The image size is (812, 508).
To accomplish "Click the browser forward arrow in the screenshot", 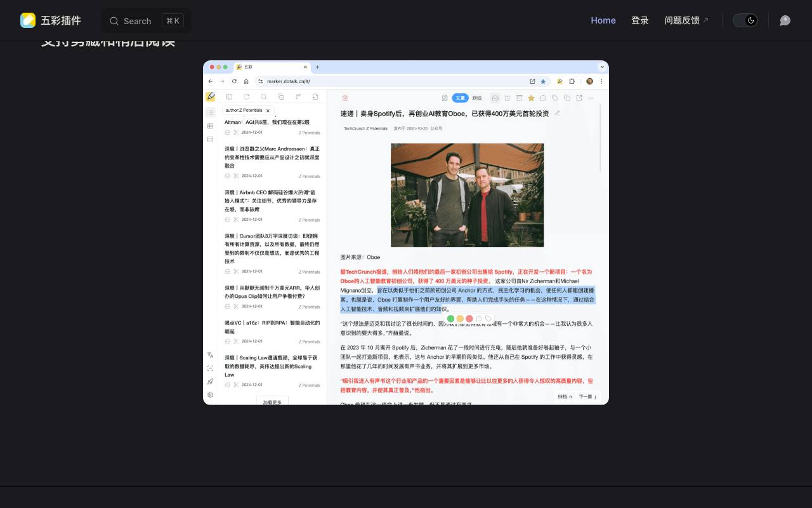I will (x=222, y=81).
